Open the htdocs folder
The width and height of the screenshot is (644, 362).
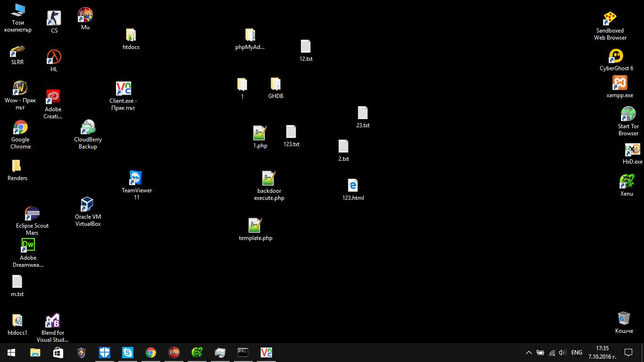point(131,39)
